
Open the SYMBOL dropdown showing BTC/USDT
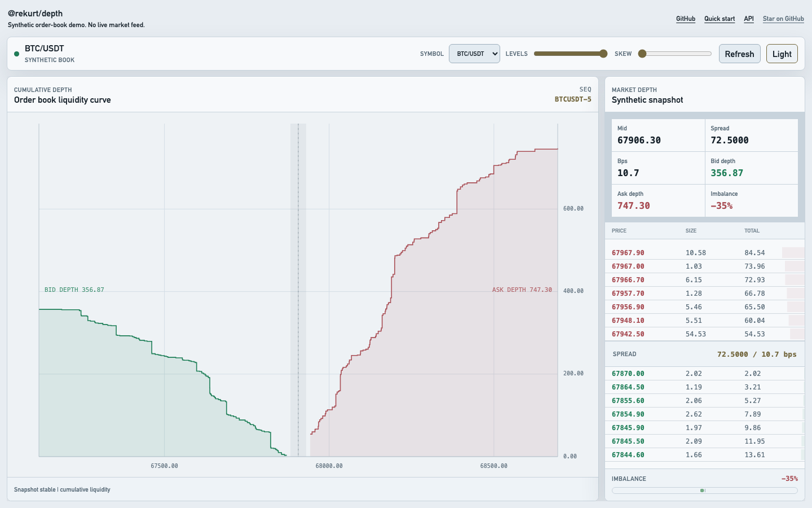coord(474,54)
